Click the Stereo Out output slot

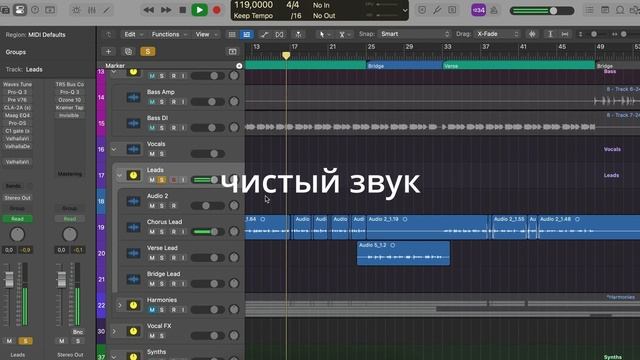pyautogui.click(x=17, y=198)
